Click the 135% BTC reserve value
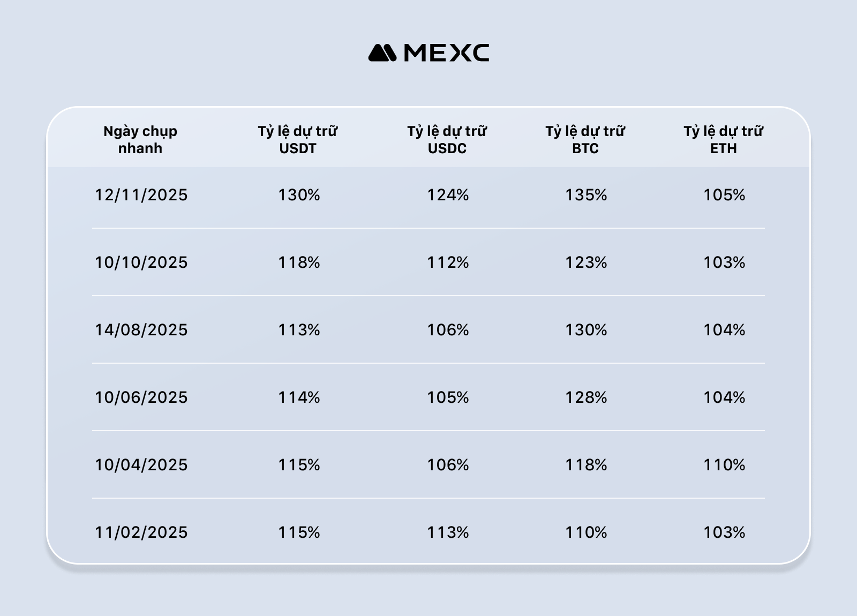Viewport: 857px width, 616px height. click(x=586, y=195)
